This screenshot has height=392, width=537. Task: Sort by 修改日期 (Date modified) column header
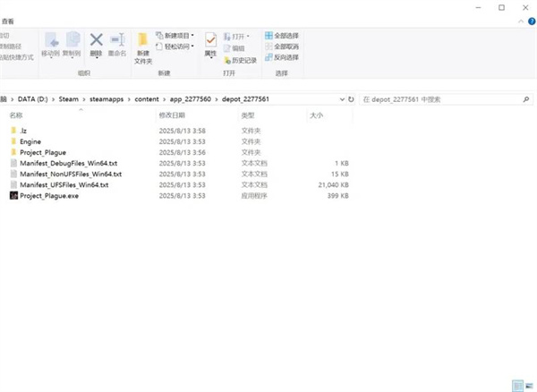pyautogui.click(x=172, y=116)
